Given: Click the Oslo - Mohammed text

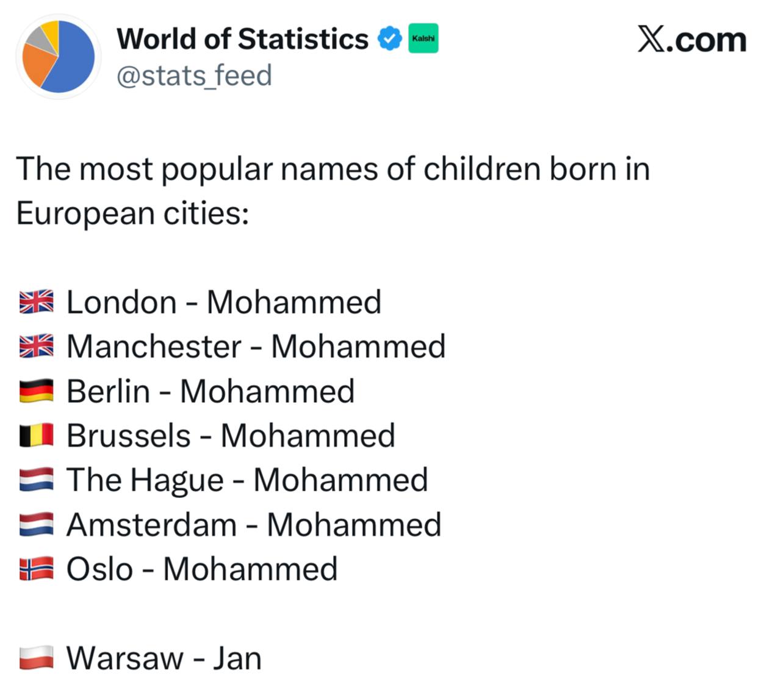Looking at the screenshot, I should tap(201, 569).
